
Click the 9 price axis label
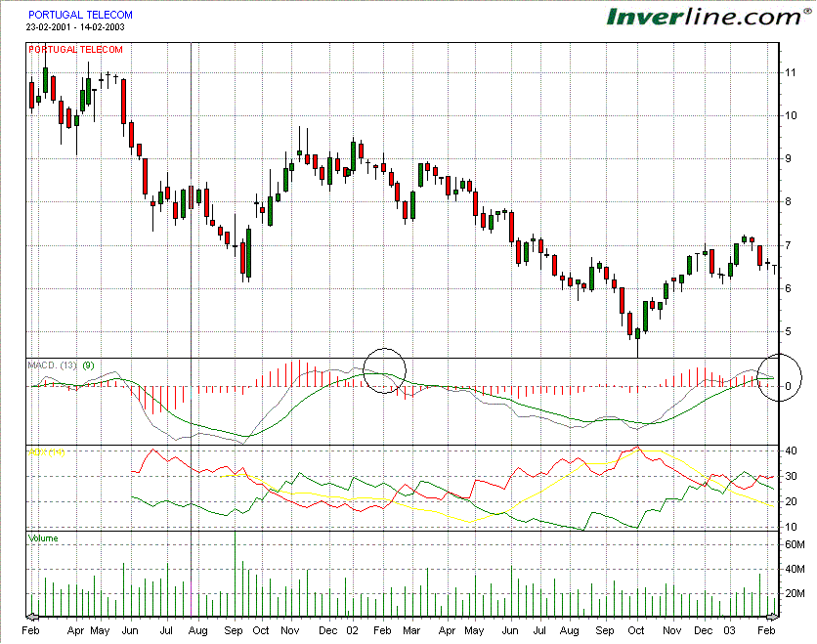(788, 159)
